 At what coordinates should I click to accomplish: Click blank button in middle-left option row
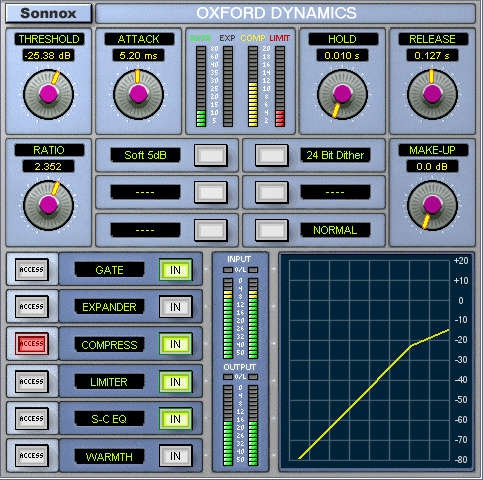211,193
